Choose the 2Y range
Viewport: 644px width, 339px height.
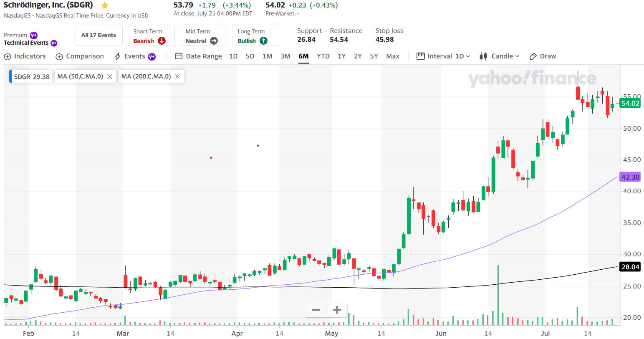(x=358, y=56)
